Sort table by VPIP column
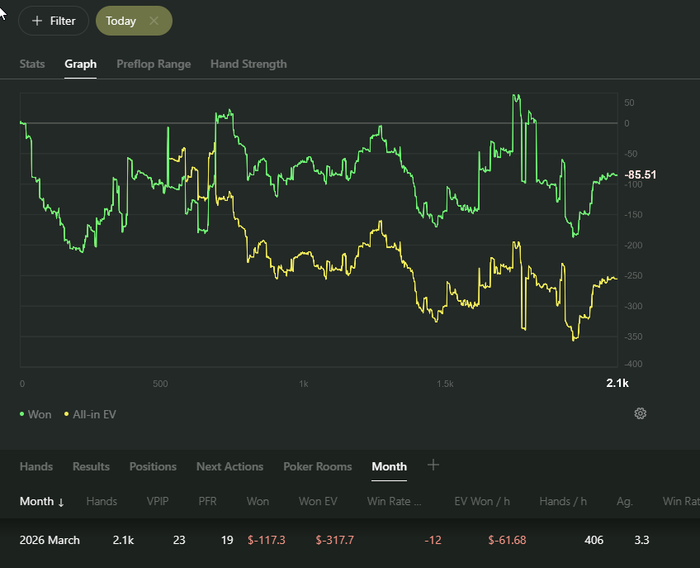Screen dimensions: 700x568 pyautogui.click(x=157, y=502)
